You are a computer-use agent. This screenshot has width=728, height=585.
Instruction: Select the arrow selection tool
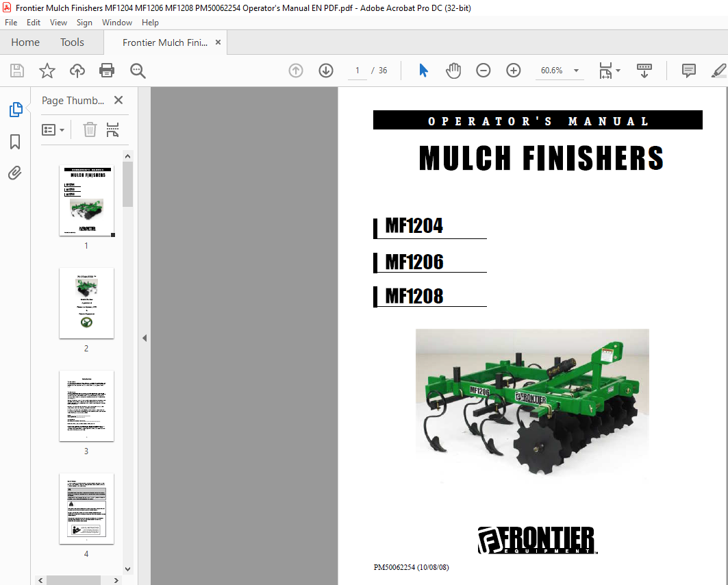click(423, 71)
